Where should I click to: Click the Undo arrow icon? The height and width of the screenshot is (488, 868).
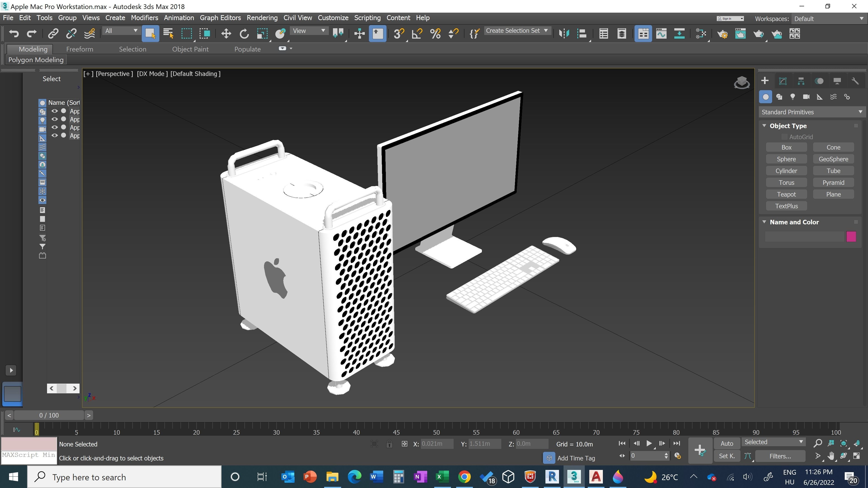click(x=14, y=34)
